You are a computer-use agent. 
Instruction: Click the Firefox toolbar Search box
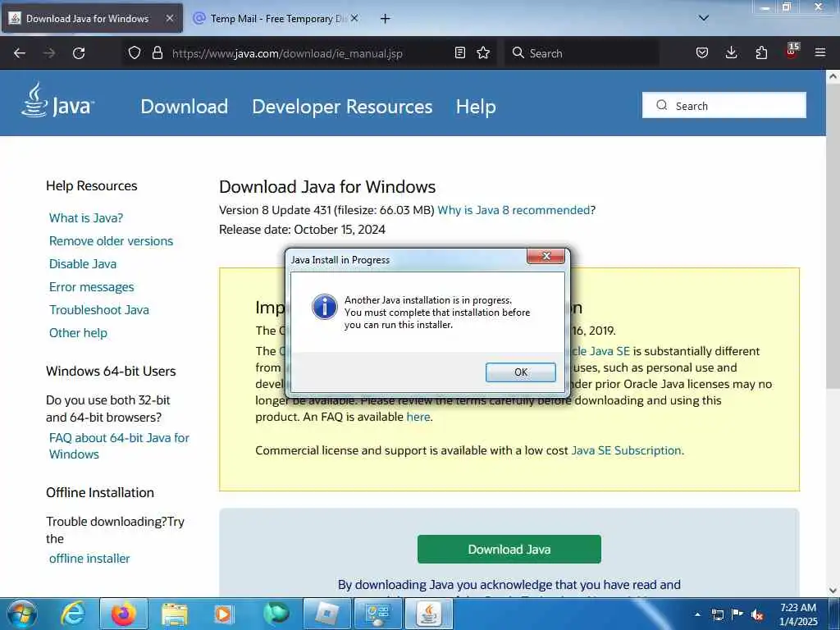point(582,53)
